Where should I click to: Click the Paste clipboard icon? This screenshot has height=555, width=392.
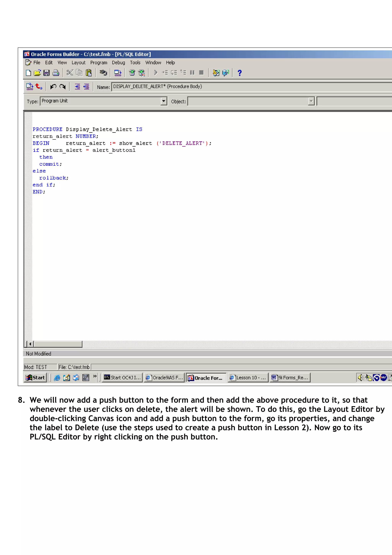coord(89,73)
